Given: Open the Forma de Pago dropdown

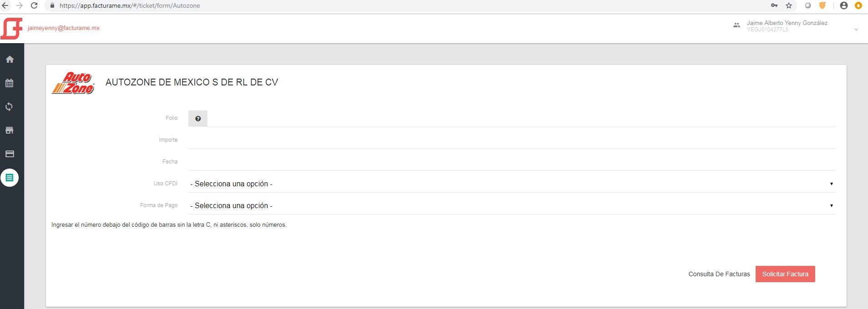Looking at the screenshot, I should pyautogui.click(x=512, y=205).
